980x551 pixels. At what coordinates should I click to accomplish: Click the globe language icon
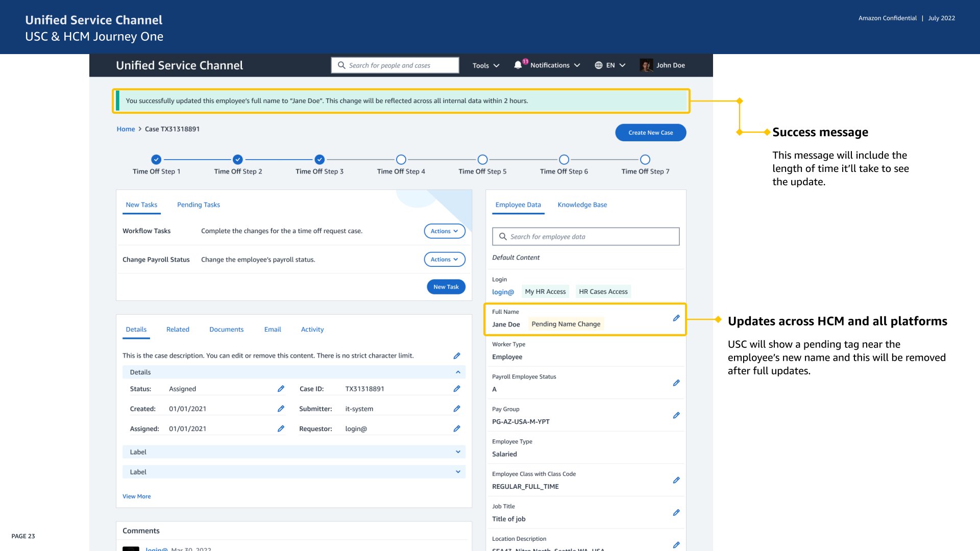(599, 65)
